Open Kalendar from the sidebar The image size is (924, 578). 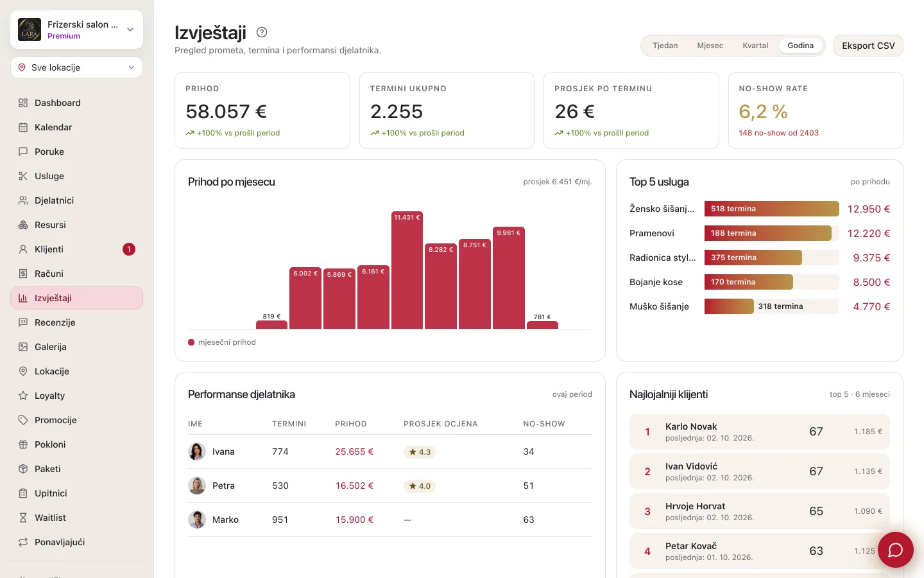click(76, 127)
